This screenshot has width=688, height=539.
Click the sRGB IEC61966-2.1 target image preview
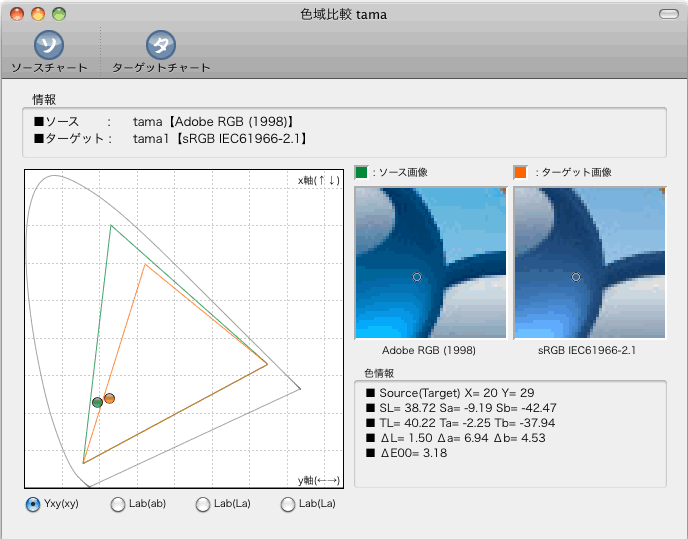589,263
